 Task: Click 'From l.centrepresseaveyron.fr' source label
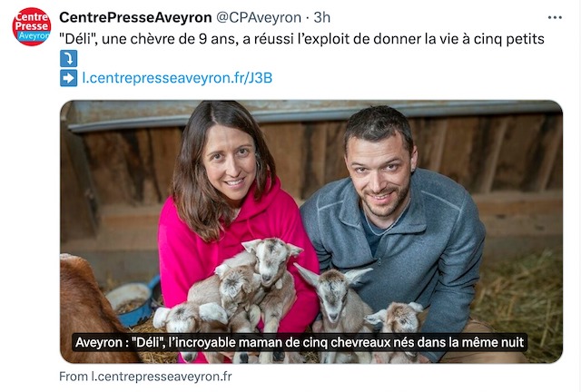pos(145,377)
